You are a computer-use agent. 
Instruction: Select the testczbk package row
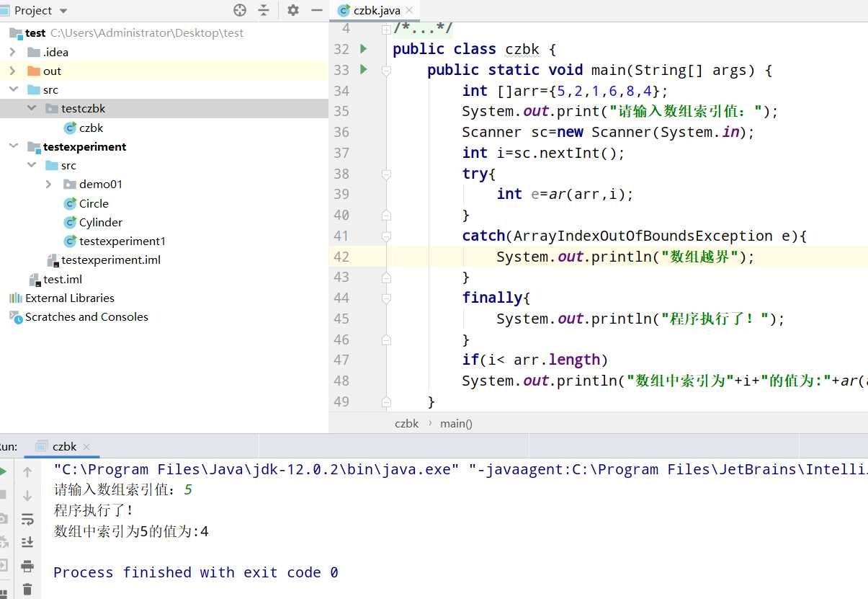point(164,108)
